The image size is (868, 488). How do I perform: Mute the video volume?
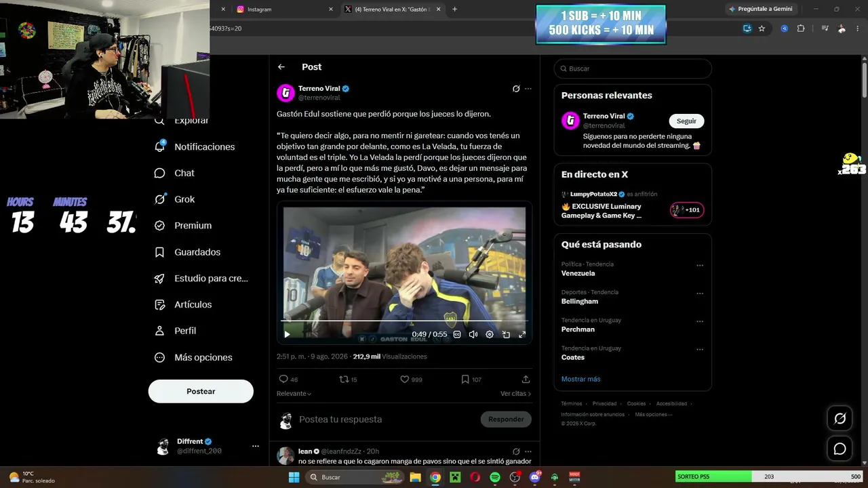point(473,334)
